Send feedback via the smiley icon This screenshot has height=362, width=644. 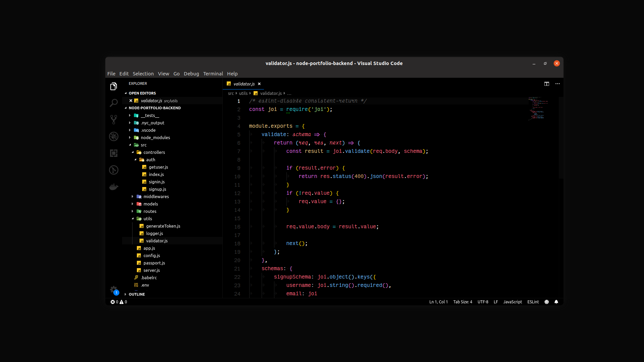[x=546, y=302]
